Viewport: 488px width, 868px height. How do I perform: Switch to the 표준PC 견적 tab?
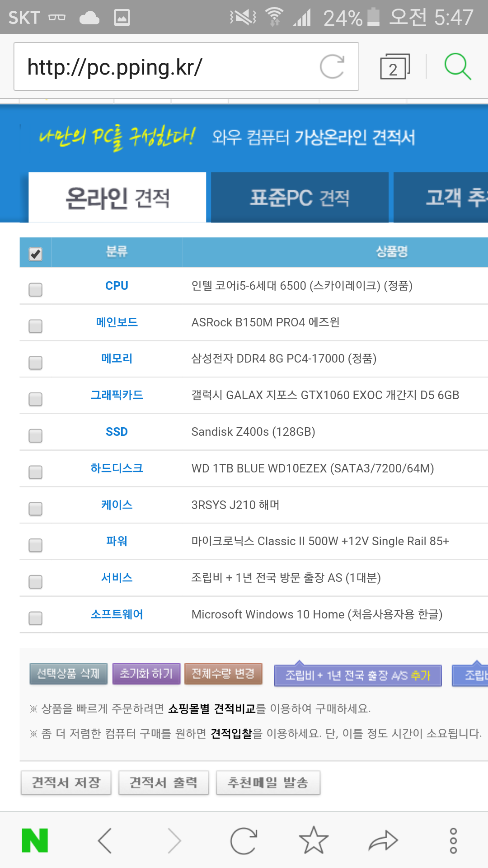pos(300,198)
